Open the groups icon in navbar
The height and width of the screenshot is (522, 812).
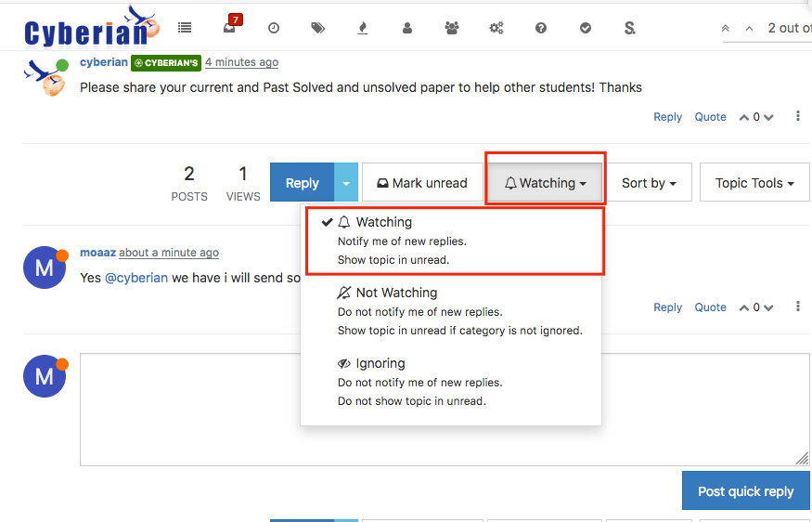[x=452, y=28]
